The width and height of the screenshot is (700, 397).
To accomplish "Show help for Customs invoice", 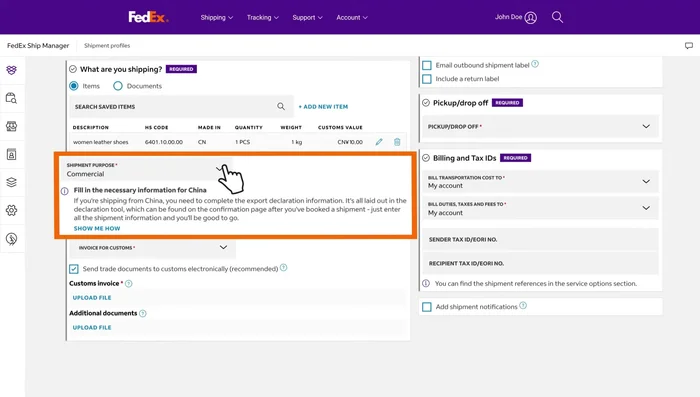I will click(129, 284).
